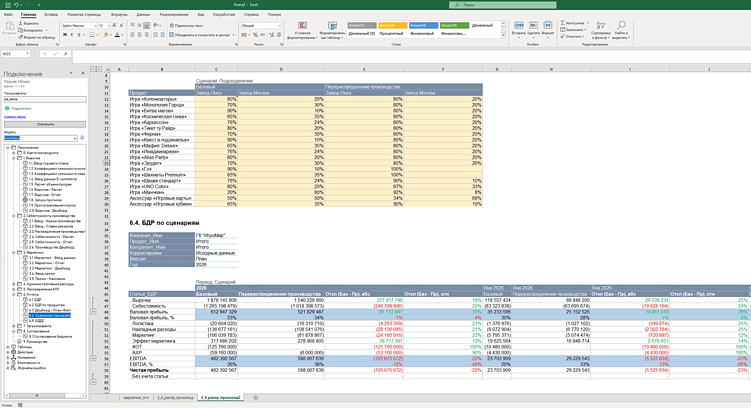The width and height of the screenshot is (751, 408).
Task: Click the AutoSum sigma icon
Action: [x=563, y=22]
